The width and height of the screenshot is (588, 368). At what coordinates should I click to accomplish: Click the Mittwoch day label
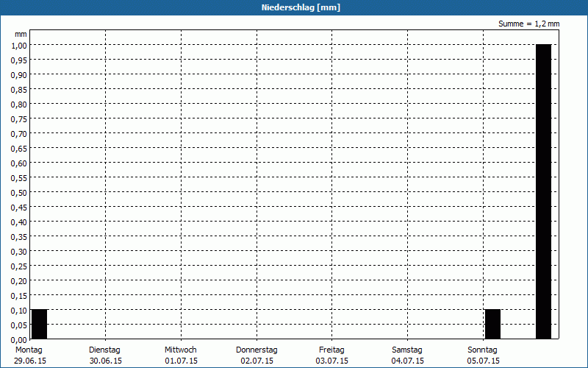pos(180,350)
